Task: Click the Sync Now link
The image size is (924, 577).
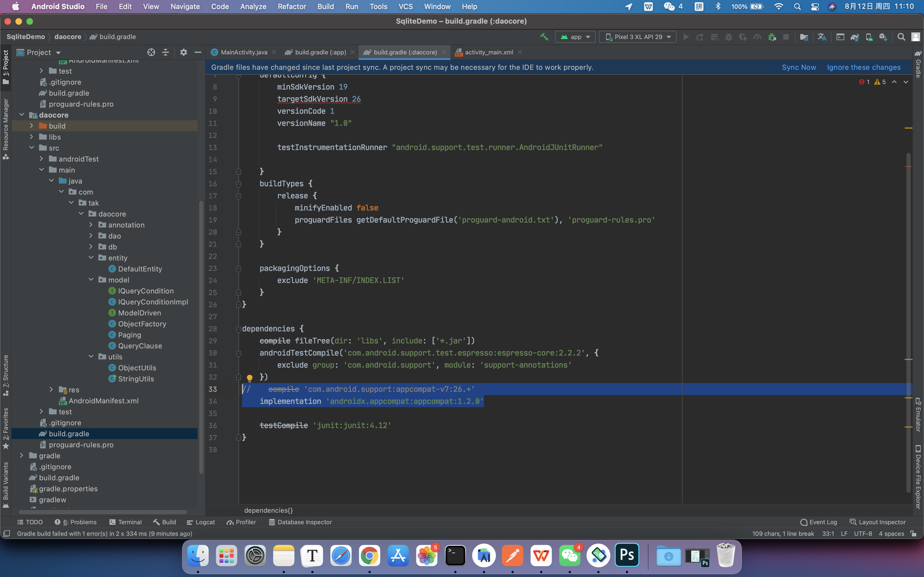Action: coord(799,67)
